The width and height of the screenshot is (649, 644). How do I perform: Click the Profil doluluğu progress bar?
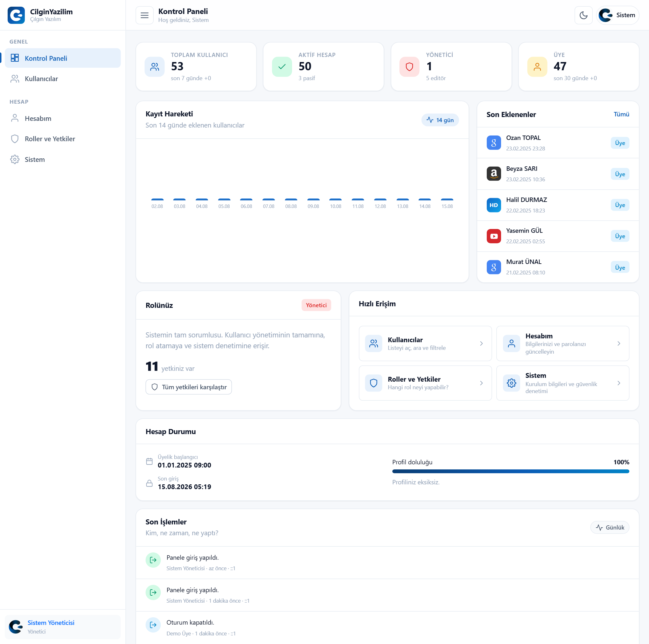[x=510, y=471]
